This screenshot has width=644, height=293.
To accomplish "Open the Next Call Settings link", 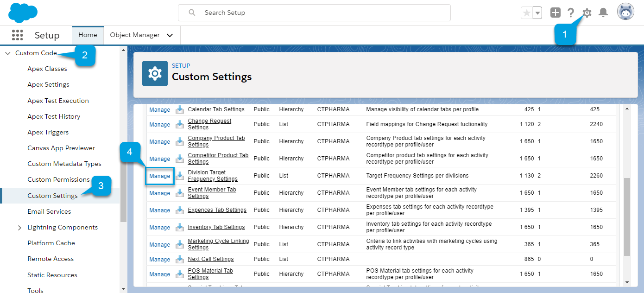I will pyautogui.click(x=210, y=259).
